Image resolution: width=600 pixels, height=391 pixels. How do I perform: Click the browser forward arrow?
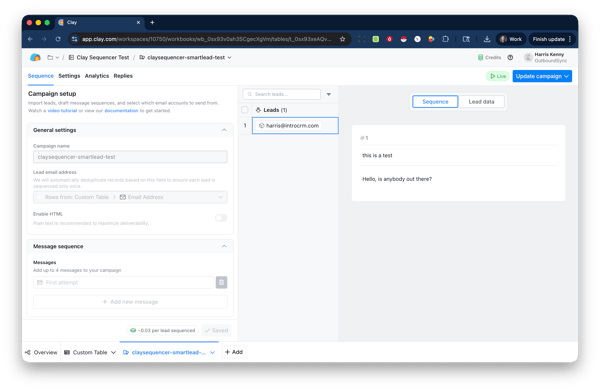coord(44,39)
